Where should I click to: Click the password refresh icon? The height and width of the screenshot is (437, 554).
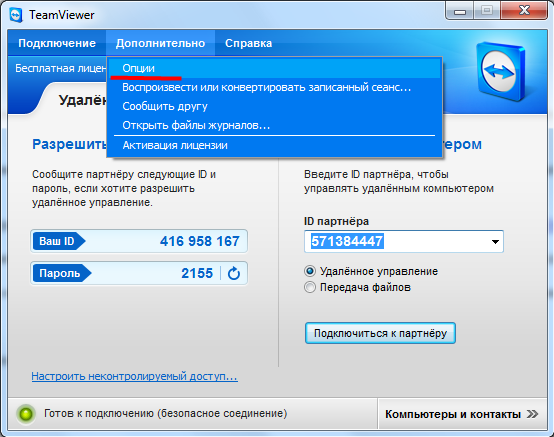tap(234, 273)
